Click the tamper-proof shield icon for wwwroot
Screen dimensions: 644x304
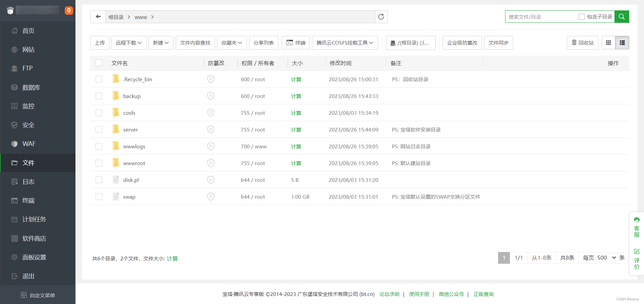pyautogui.click(x=211, y=163)
